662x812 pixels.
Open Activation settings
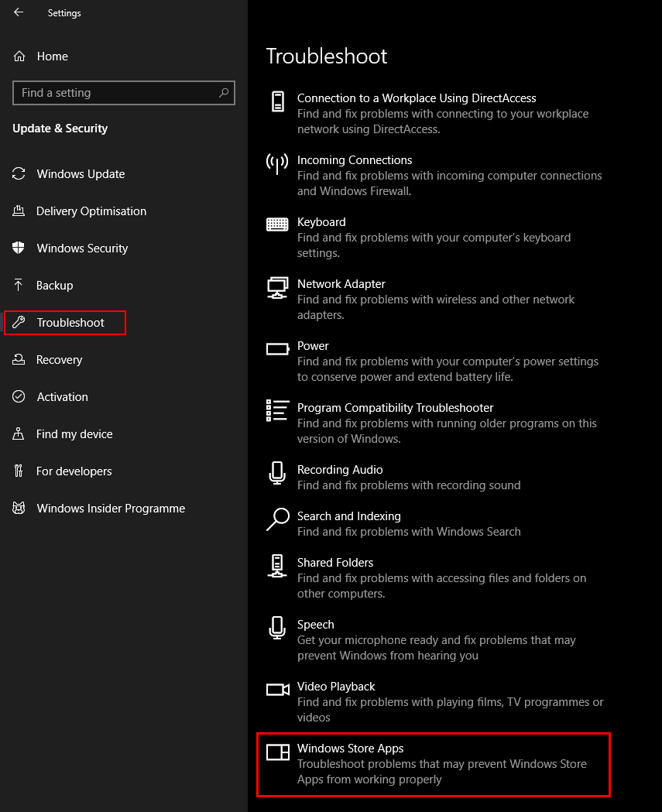[62, 396]
